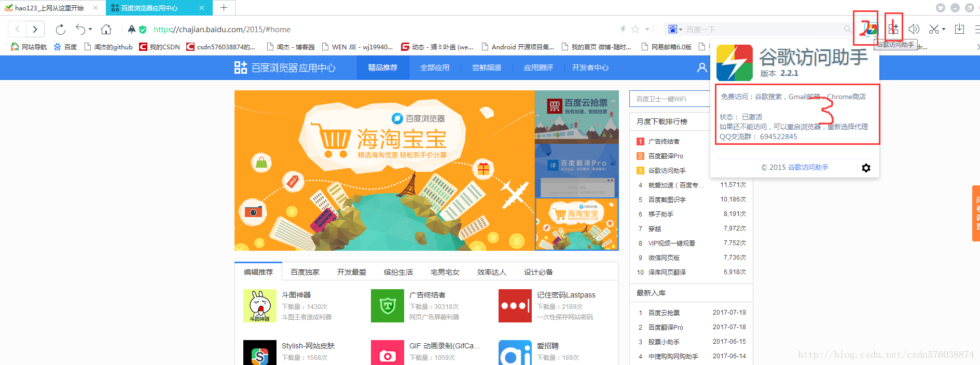The image size is (980, 365).
Task: Open a new tab with the plus button
Action: point(224,8)
